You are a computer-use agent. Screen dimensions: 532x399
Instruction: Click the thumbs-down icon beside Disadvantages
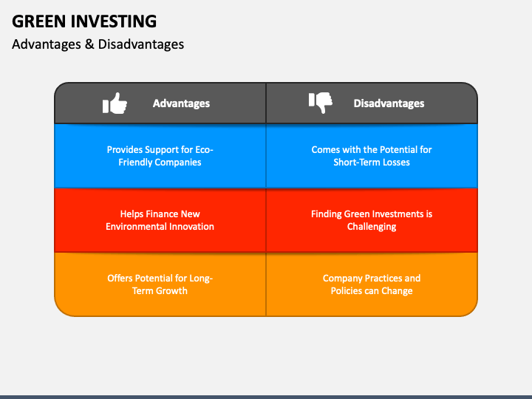[x=320, y=103]
